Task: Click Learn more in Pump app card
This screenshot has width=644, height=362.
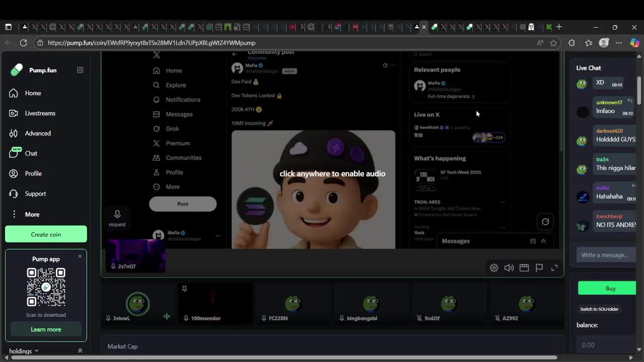Action: pyautogui.click(x=46, y=329)
